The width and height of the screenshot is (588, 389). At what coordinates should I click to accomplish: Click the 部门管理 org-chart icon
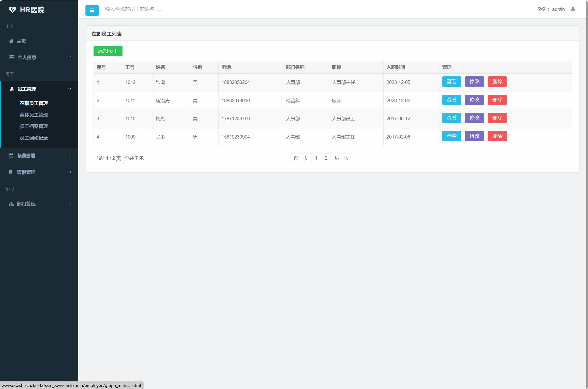click(x=11, y=204)
